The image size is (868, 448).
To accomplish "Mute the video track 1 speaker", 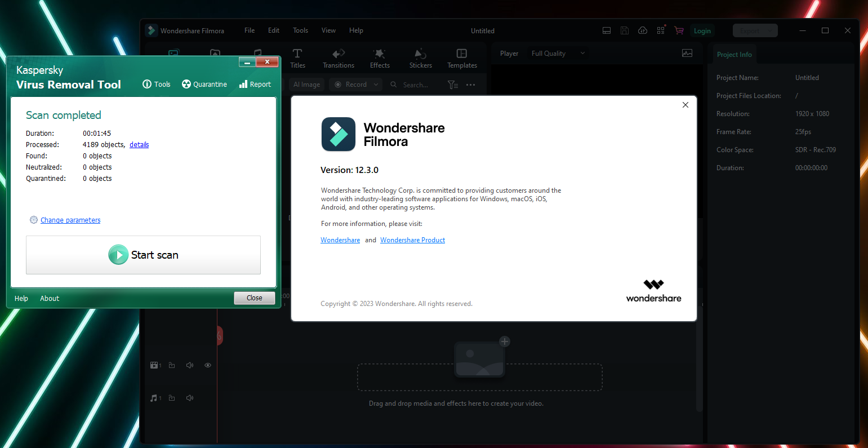I will pos(190,365).
